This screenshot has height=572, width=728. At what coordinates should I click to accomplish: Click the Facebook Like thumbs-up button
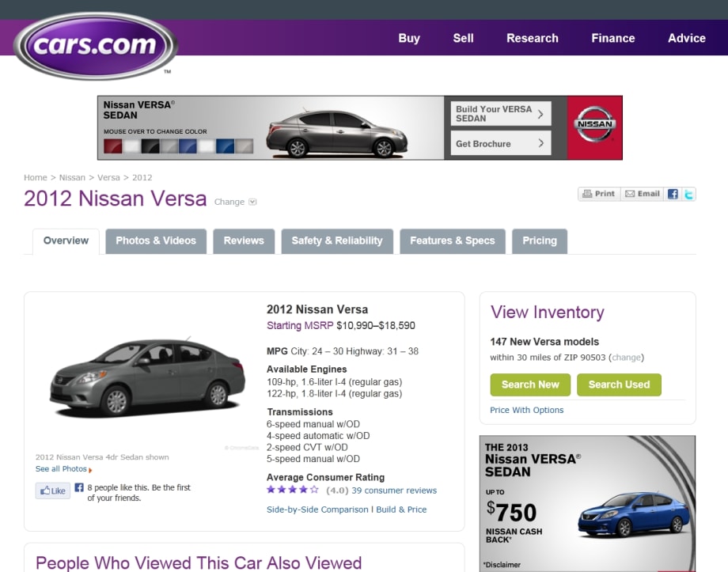click(x=53, y=491)
